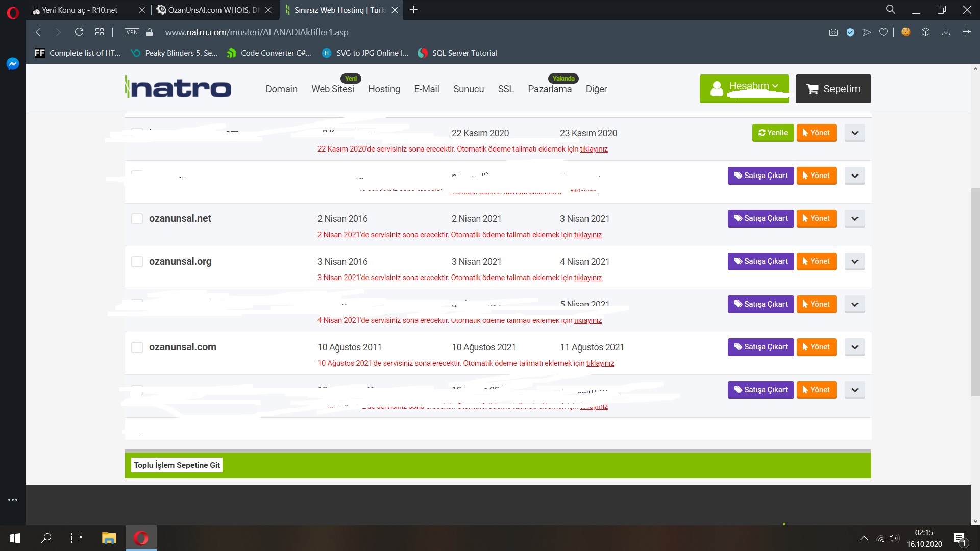Image resolution: width=980 pixels, height=551 pixels.
Task: Open a new browser tab
Action: pos(414,10)
